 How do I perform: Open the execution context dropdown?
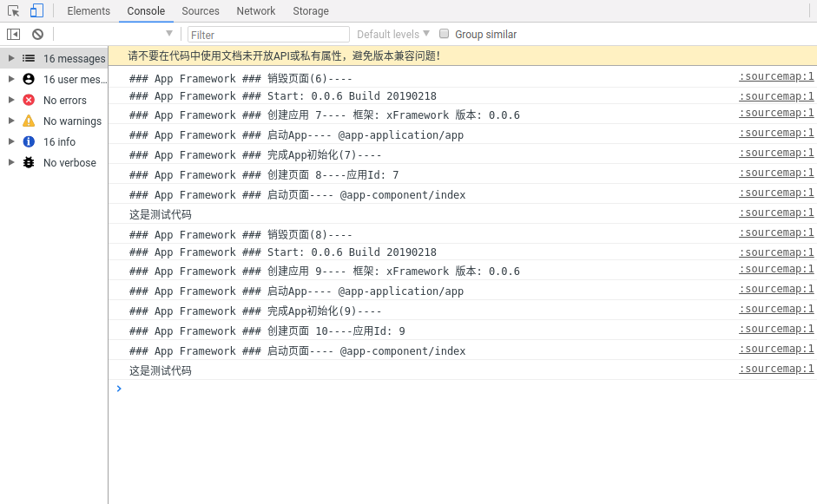pos(116,34)
